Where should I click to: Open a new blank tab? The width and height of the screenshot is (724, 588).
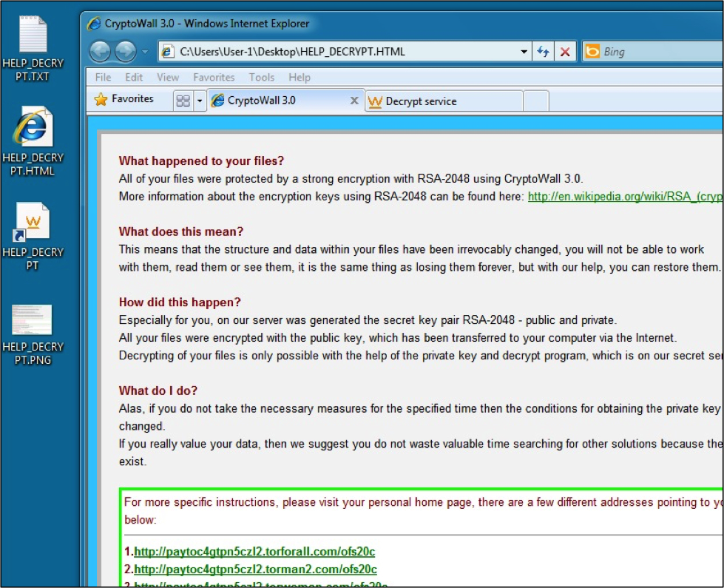point(535,101)
